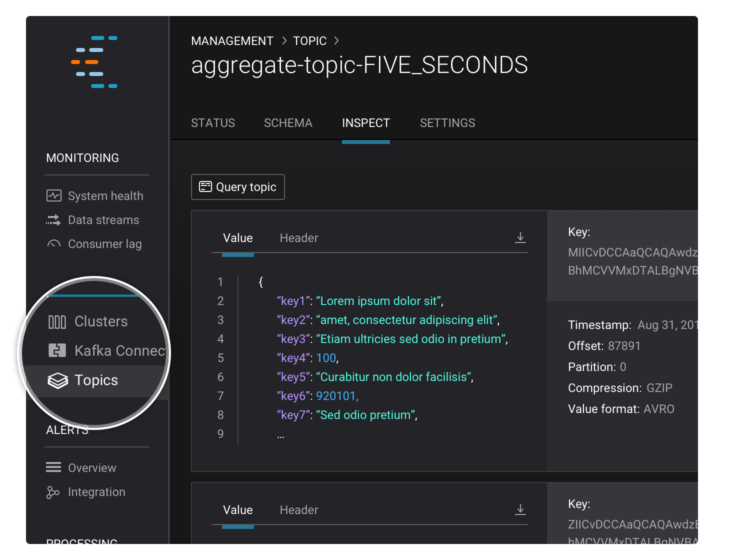Click the Lenses logo

point(96,61)
